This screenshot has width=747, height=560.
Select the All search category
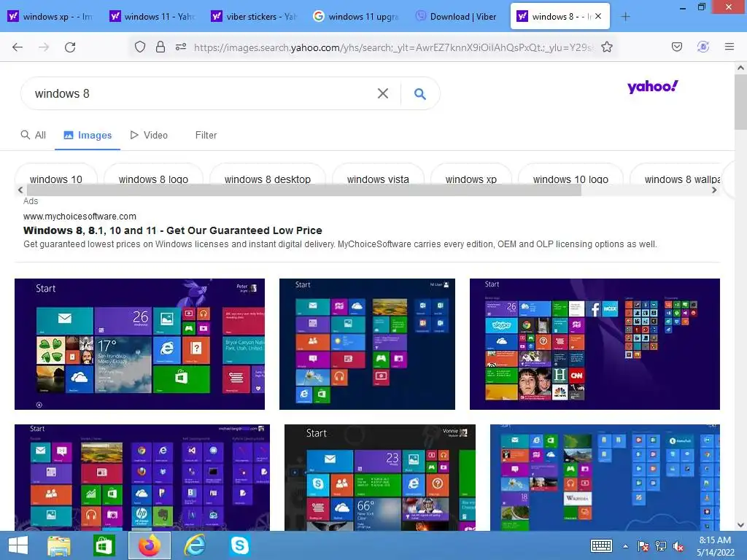click(34, 135)
